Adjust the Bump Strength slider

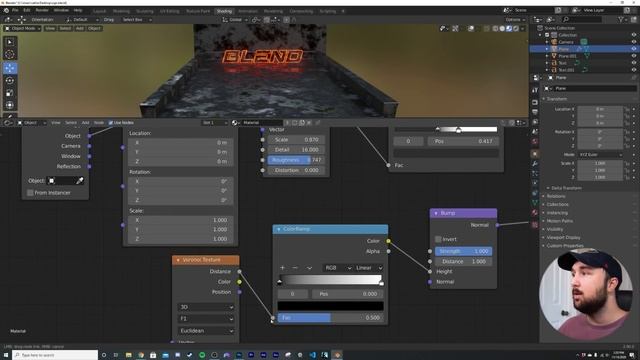coord(463,251)
